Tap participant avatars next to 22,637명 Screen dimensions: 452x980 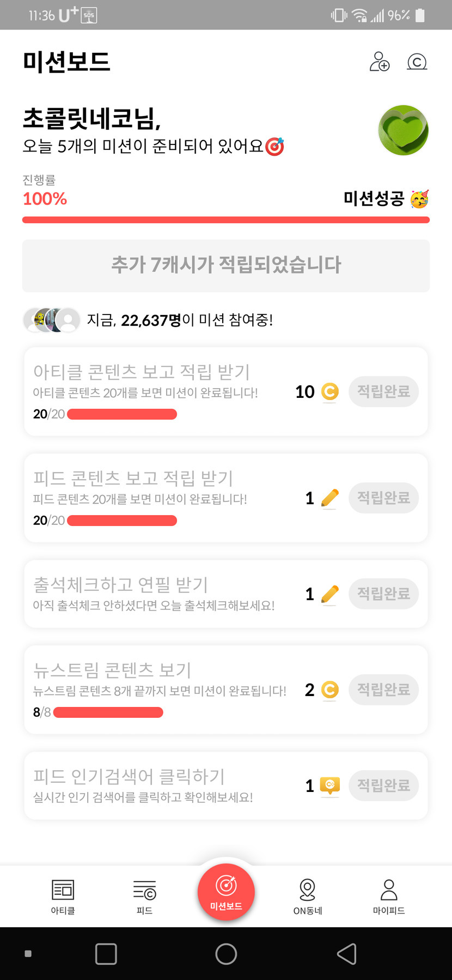tap(51, 320)
